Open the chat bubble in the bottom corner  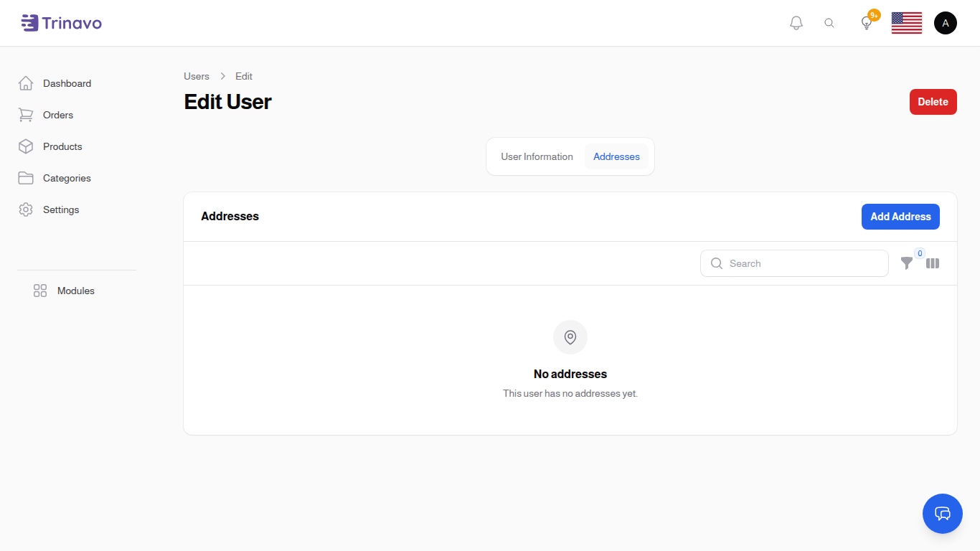(942, 514)
